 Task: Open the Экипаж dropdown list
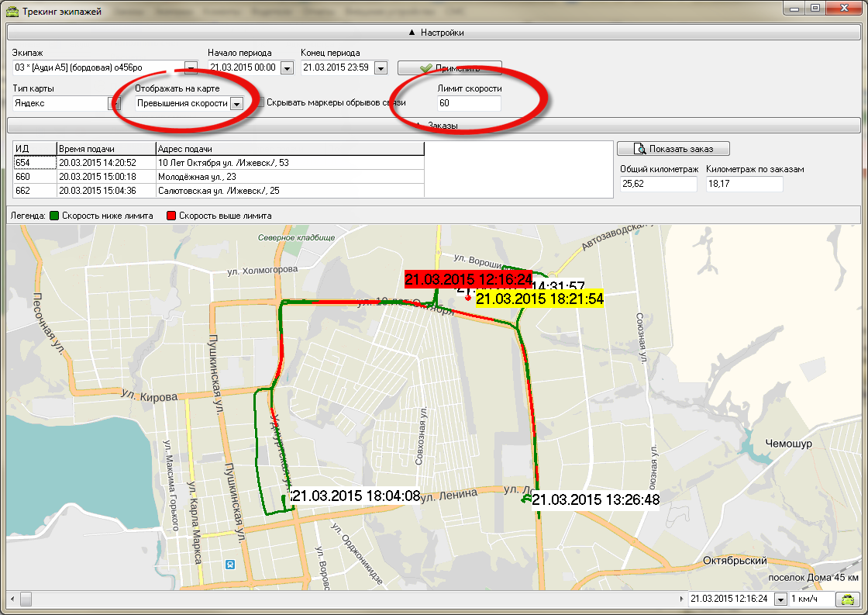tap(191, 67)
